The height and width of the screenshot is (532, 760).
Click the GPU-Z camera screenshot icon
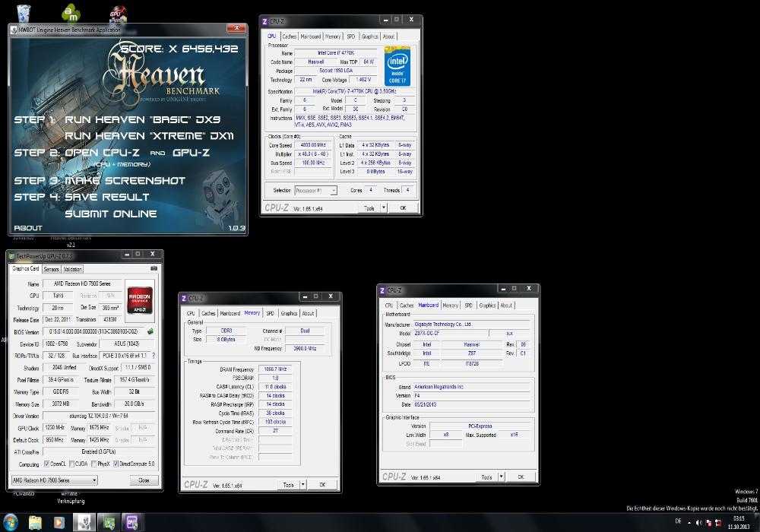(x=154, y=268)
